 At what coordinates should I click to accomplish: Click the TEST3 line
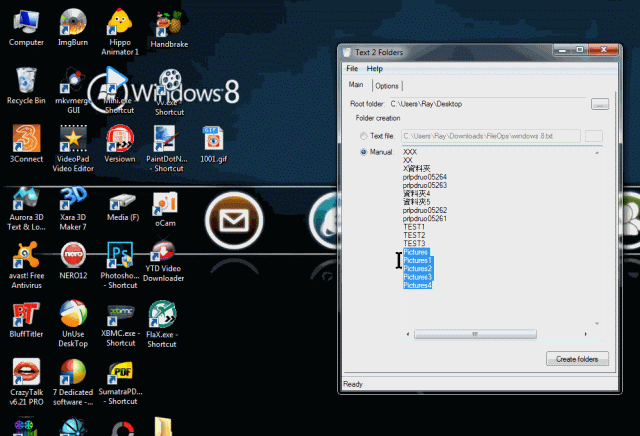(414, 243)
